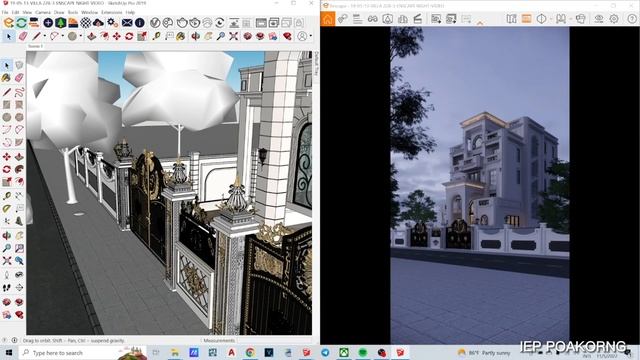Toggle Synchronize Views link icon in Enscape window
This screenshot has height=360, width=640.
(343, 19)
